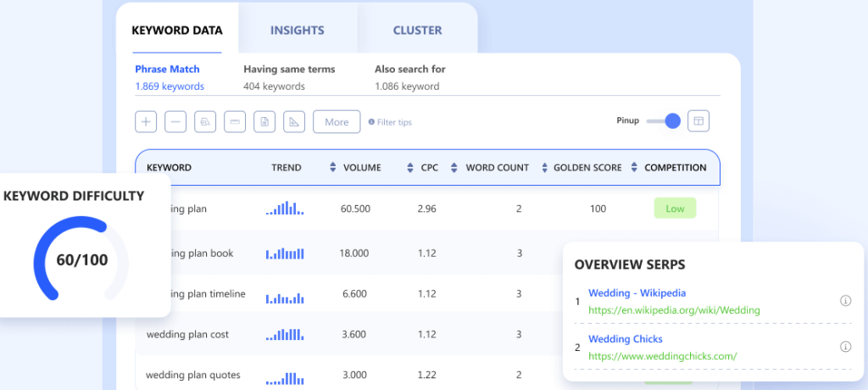Click the TREND column header
Viewport: 868px width, 390px height.
pyautogui.click(x=287, y=167)
